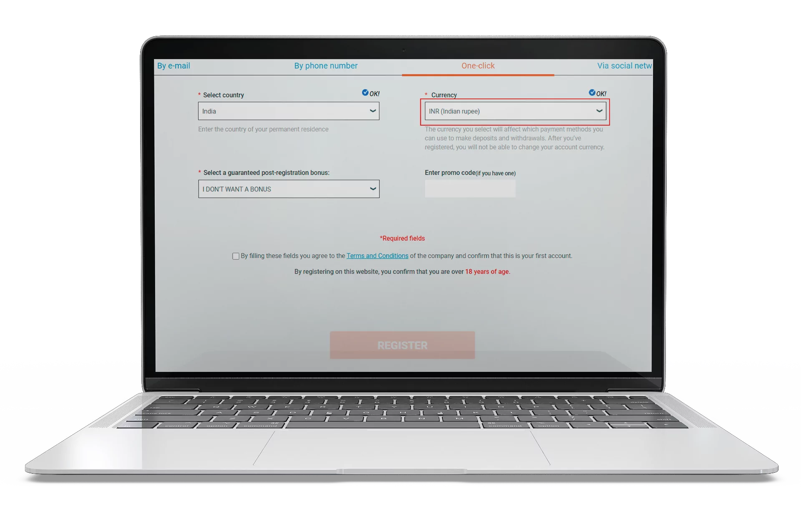The width and height of the screenshot is (801, 532).
Task: Click the dropdown arrow for Currency field
Action: [x=598, y=111]
